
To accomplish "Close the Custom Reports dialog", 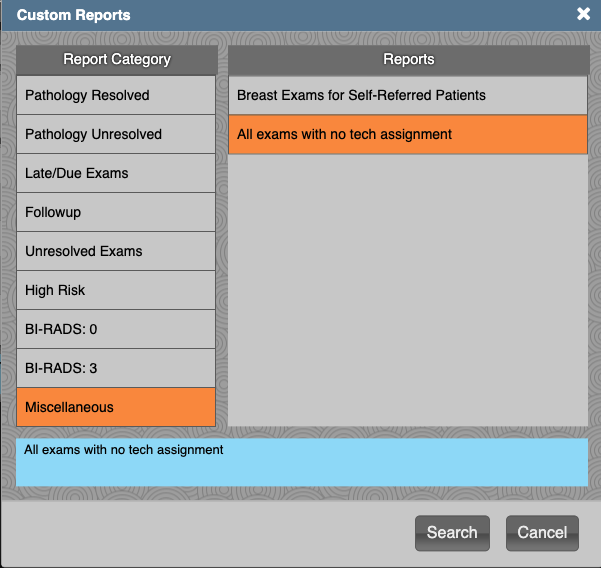I will tap(583, 14).
